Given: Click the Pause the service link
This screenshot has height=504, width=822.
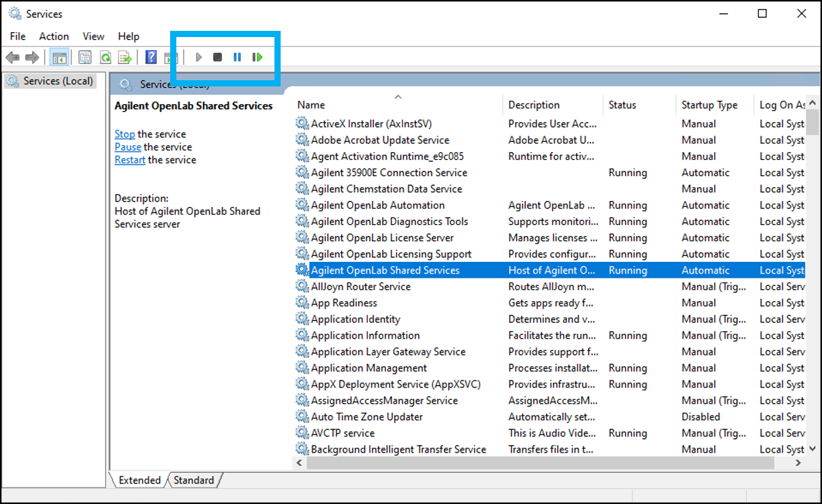Looking at the screenshot, I should click(128, 147).
